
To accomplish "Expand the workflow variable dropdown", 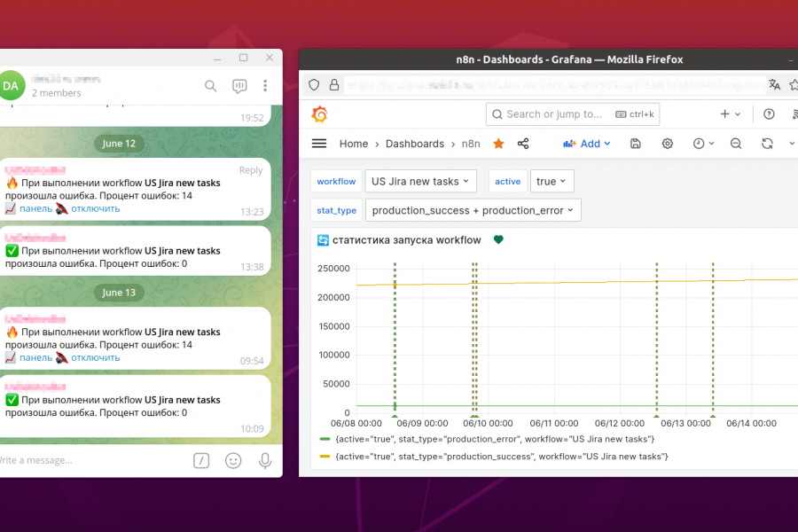I will click(420, 181).
